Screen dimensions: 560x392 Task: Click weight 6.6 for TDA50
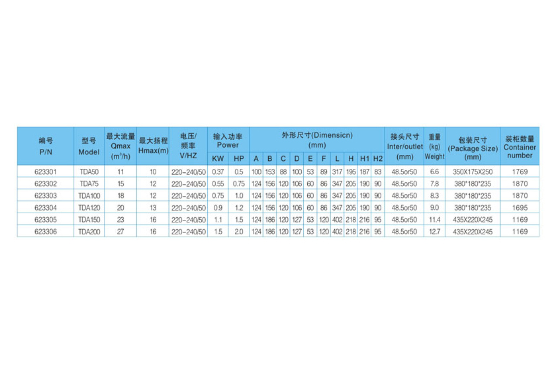(435, 172)
